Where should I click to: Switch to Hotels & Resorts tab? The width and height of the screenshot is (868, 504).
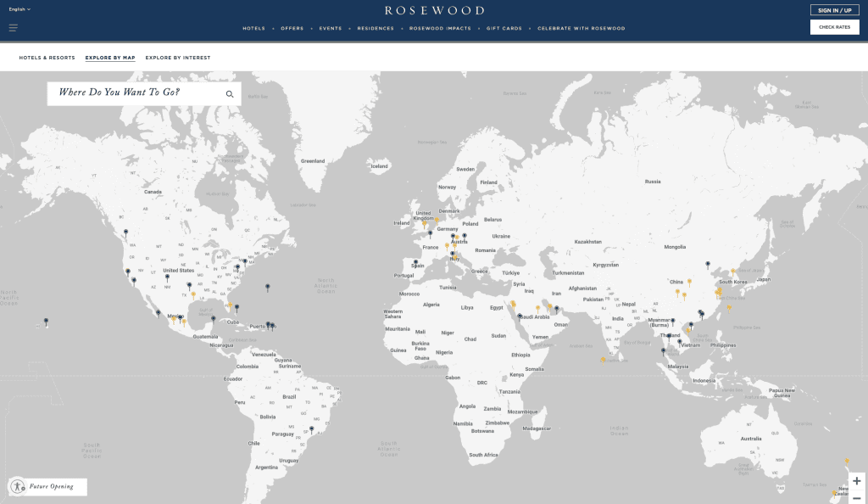(47, 58)
